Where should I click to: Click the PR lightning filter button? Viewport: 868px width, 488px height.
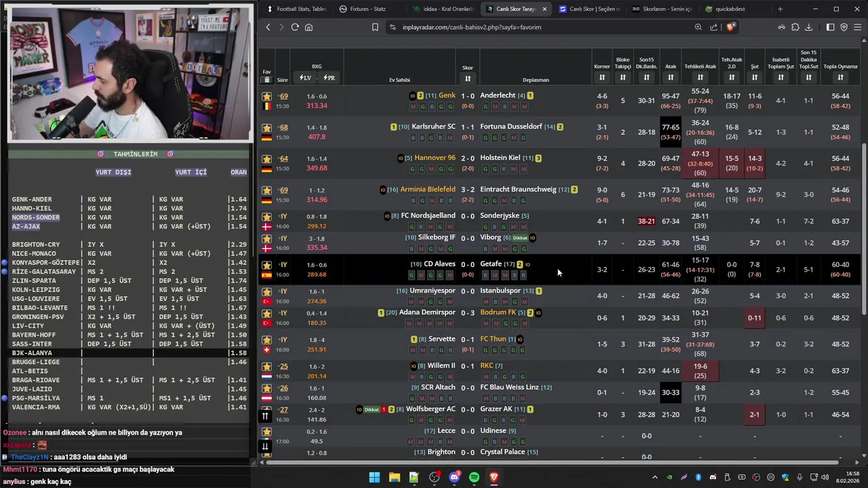(x=329, y=78)
